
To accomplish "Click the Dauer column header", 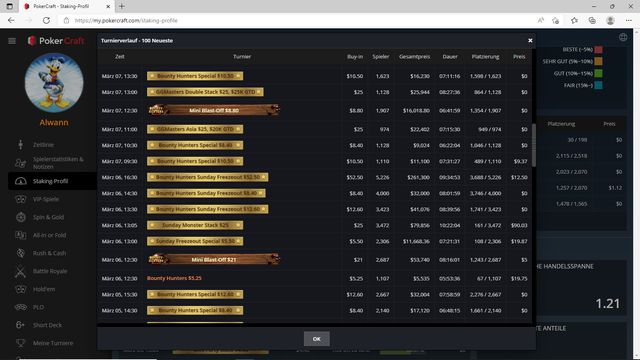I will (450, 57).
